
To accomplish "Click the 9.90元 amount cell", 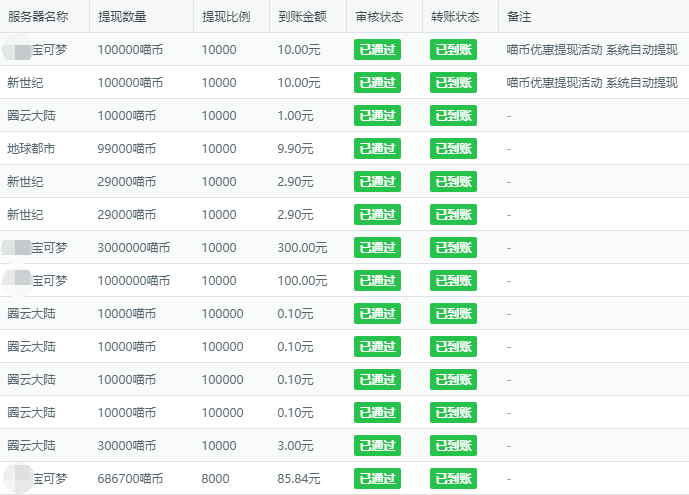I will click(x=295, y=149).
